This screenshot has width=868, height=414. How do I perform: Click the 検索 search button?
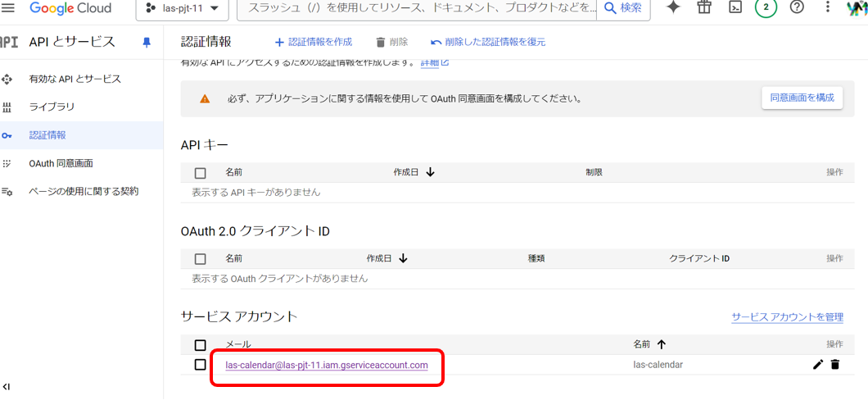pyautogui.click(x=624, y=8)
